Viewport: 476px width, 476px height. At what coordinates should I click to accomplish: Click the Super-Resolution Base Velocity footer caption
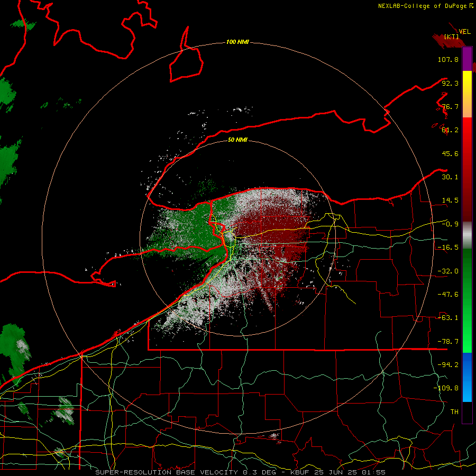[x=241, y=472]
